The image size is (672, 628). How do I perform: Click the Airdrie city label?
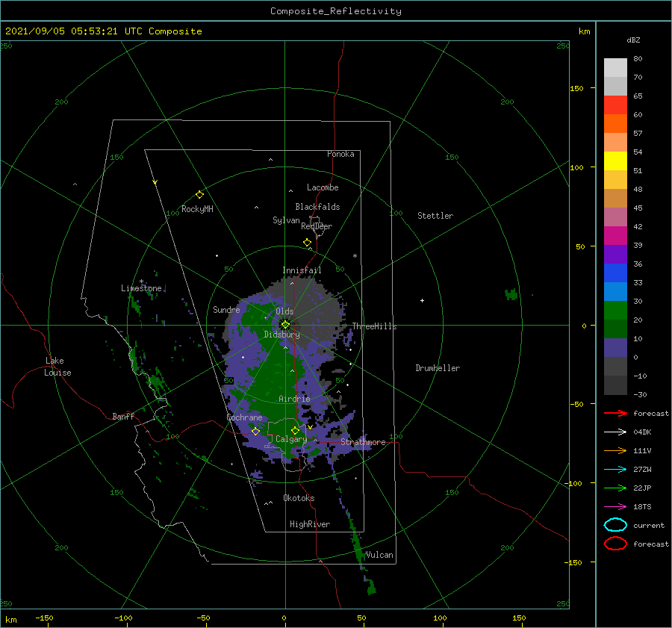pyautogui.click(x=294, y=399)
